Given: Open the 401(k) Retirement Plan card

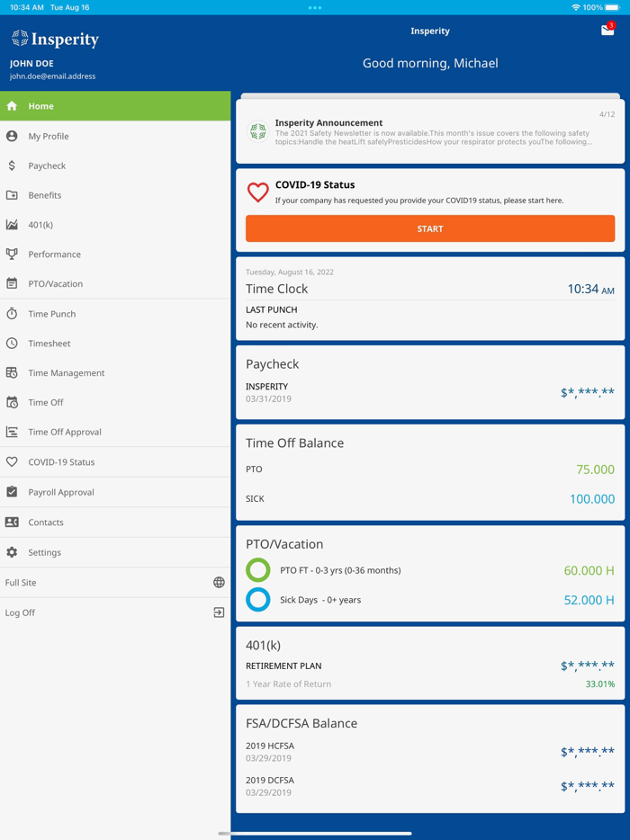Looking at the screenshot, I should tap(430, 663).
